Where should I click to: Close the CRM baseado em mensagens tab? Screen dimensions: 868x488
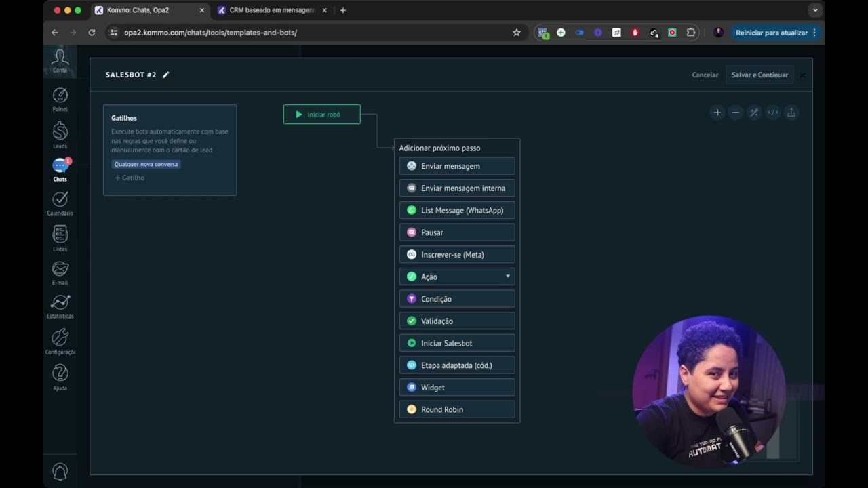click(324, 10)
